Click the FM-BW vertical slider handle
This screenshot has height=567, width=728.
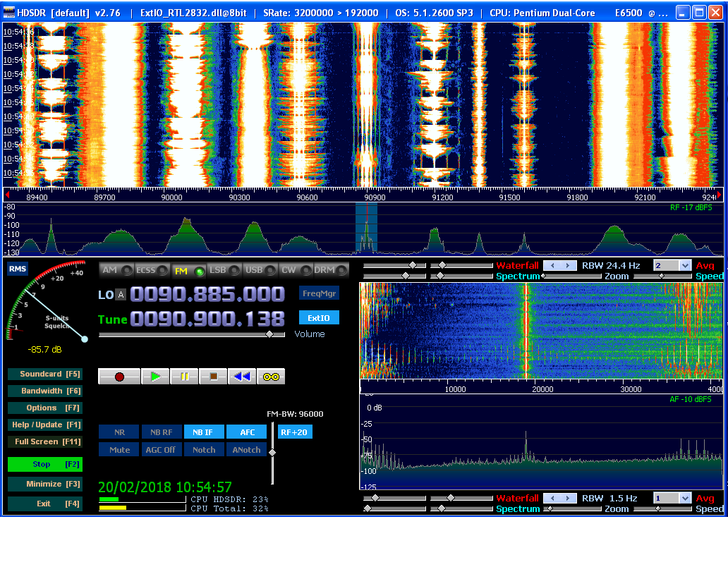point(272,452)
